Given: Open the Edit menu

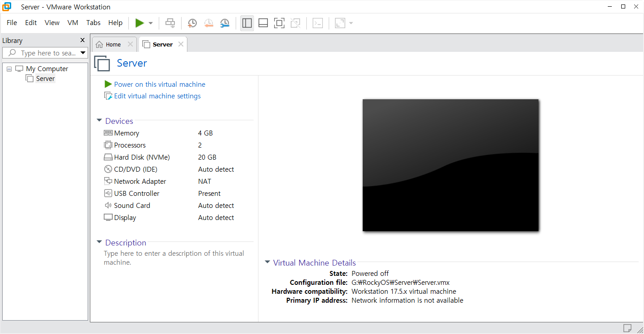Looking at the screenshot, I should click(x=31, y=23).
